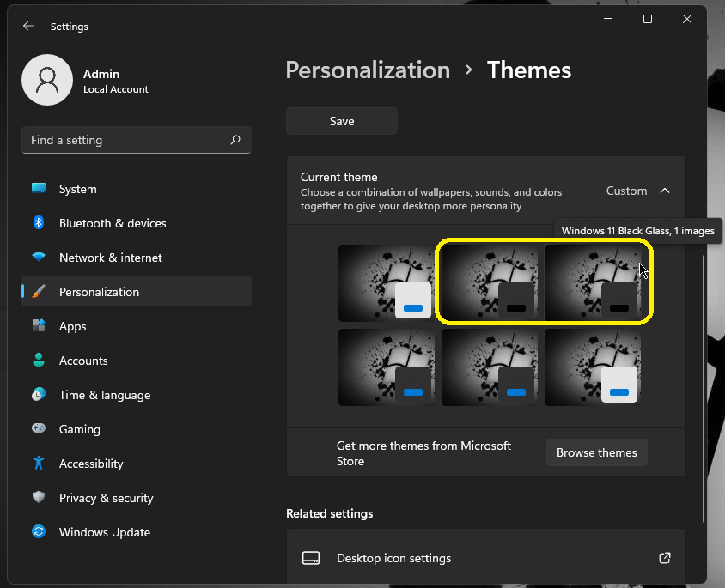Click the Apps icon in sidebar

pyautogui.click(x=39, y=325)
